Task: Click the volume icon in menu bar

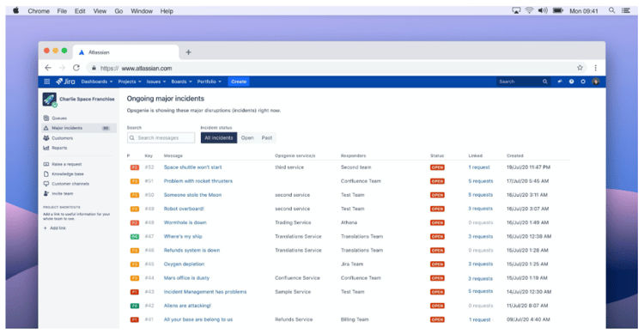Action: (x=543, y=10)
